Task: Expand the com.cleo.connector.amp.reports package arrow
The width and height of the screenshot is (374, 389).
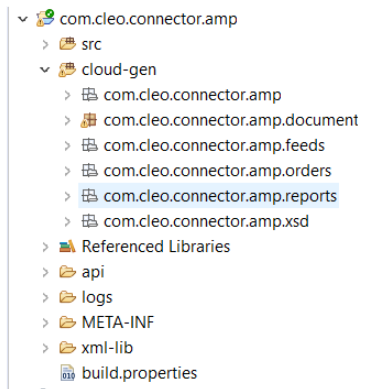Action: click(x=68, y=196)
